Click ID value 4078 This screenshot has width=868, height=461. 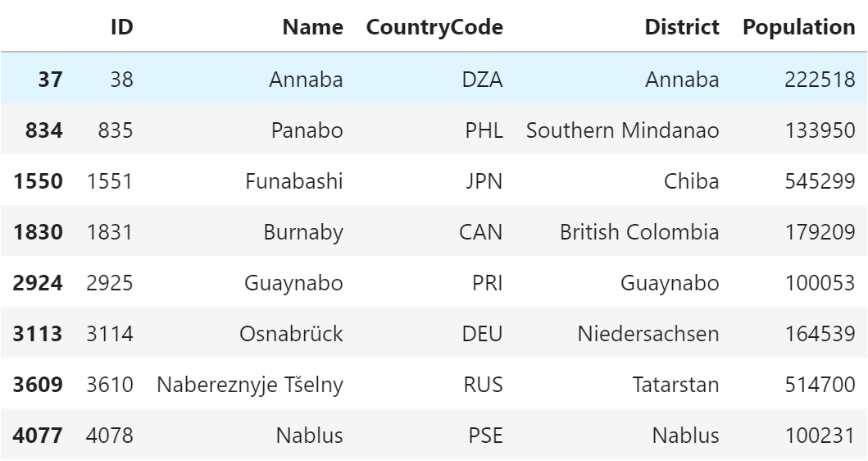(110, 436)
